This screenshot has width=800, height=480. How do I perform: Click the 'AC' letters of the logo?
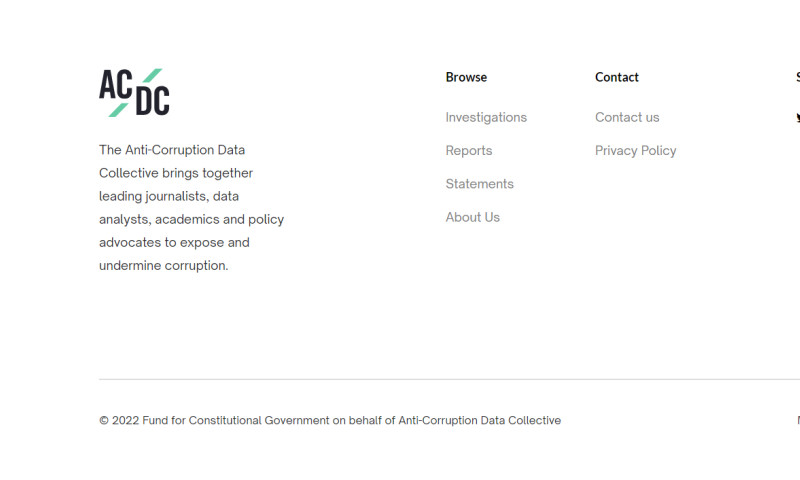115,84
